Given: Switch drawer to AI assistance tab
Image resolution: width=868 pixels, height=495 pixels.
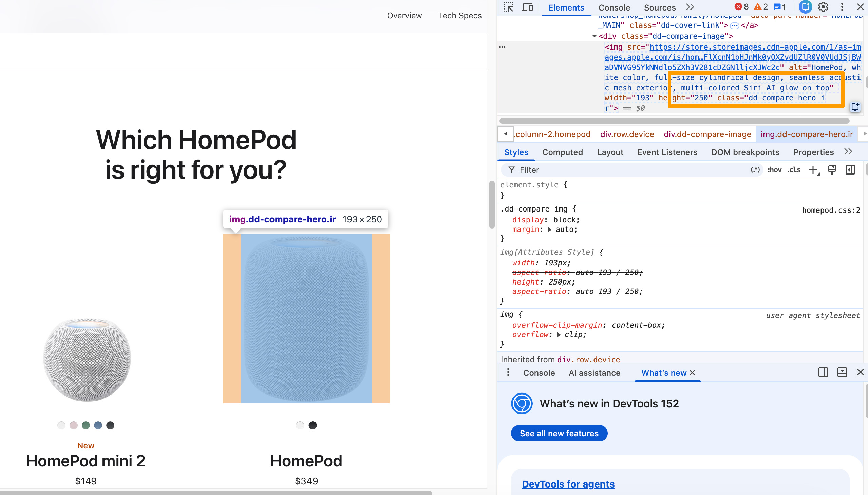Looking at the screenshot, I should pos(595,373).
